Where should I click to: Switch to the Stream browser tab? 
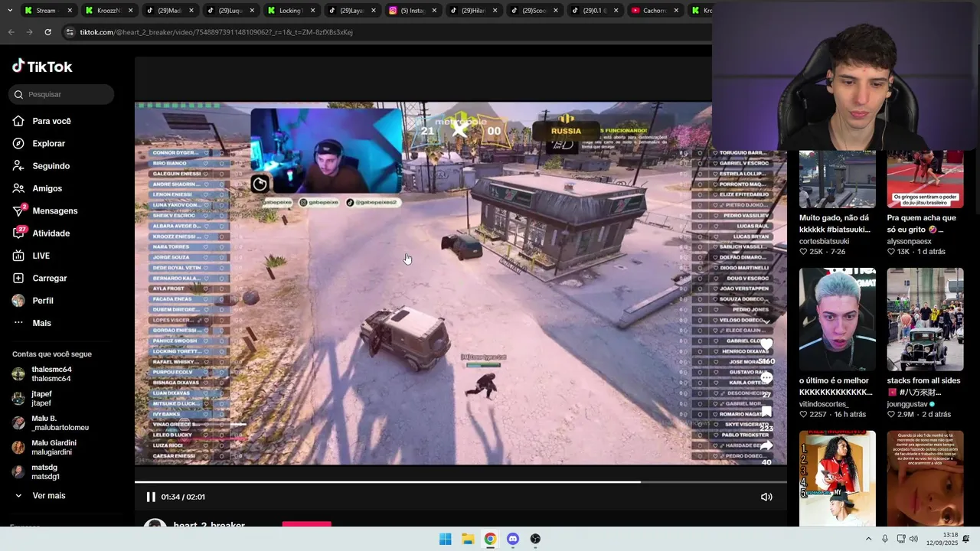click(x=46, y=11)
